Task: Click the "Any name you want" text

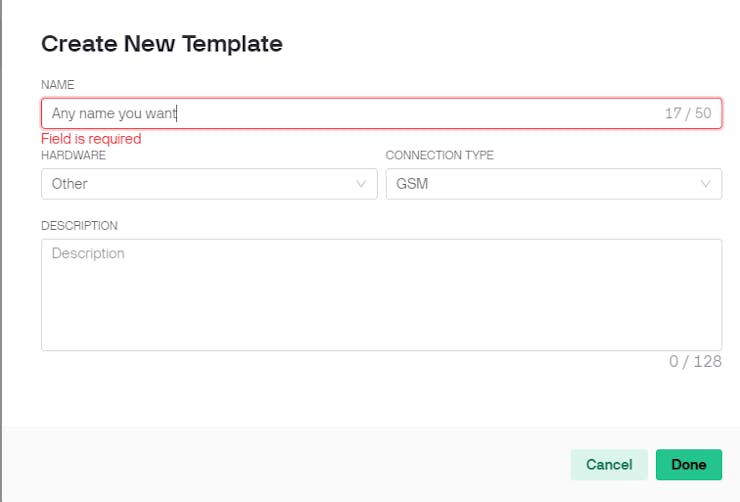Action: [114, 114]
